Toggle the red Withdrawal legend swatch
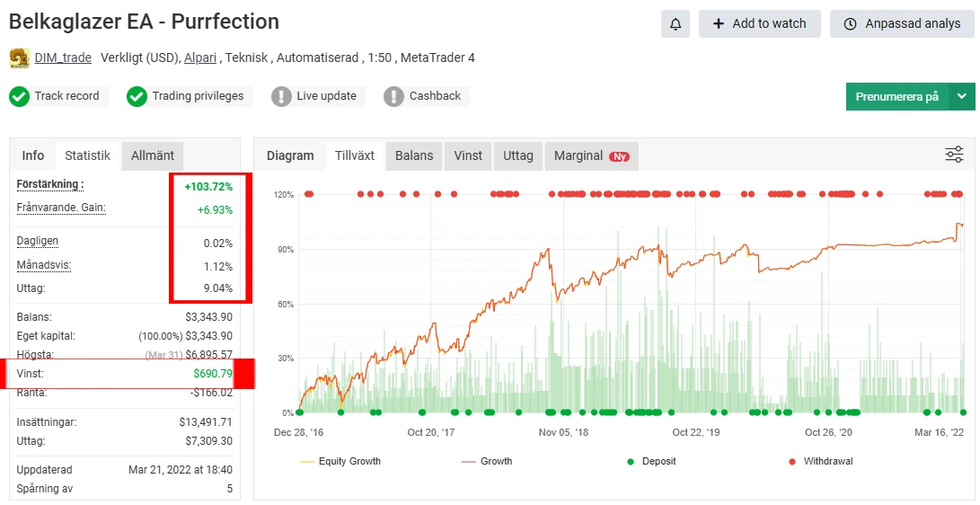Screen dimensions: 980x505 pos(792,461)
